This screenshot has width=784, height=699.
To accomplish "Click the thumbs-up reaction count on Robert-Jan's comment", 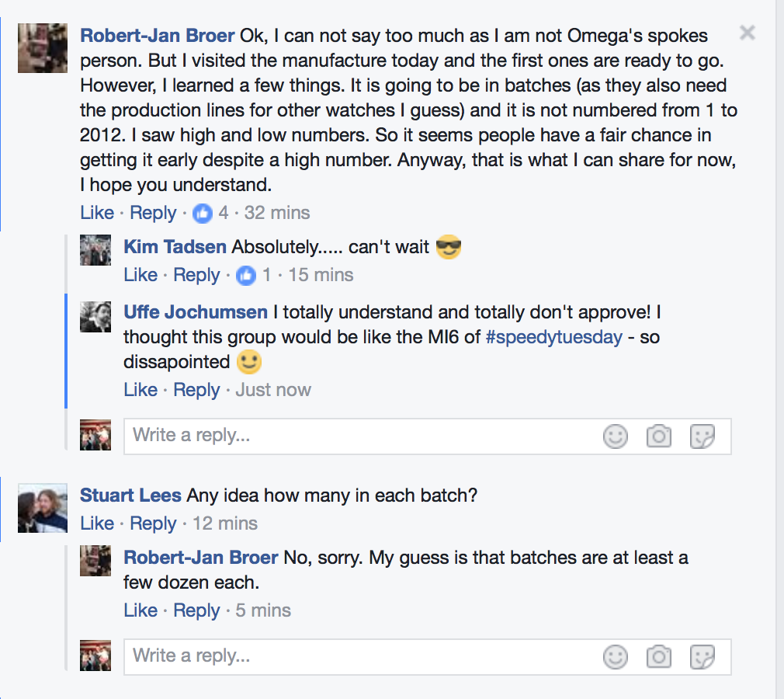I will click(210, 212).
